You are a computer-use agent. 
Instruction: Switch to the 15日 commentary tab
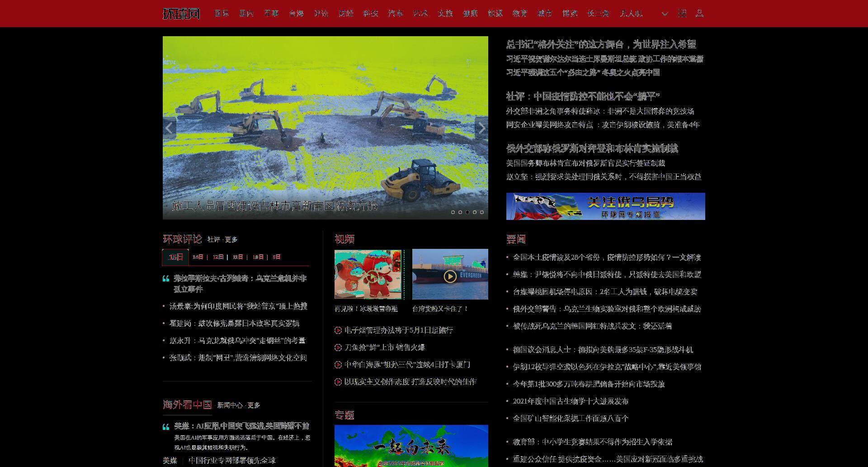pyautogui.click(x=176, y=257)
